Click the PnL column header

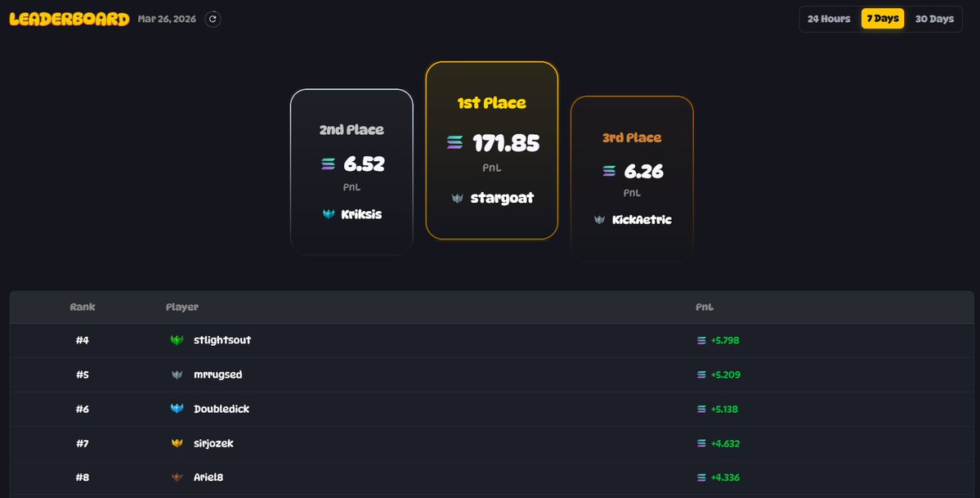(705, 307)
